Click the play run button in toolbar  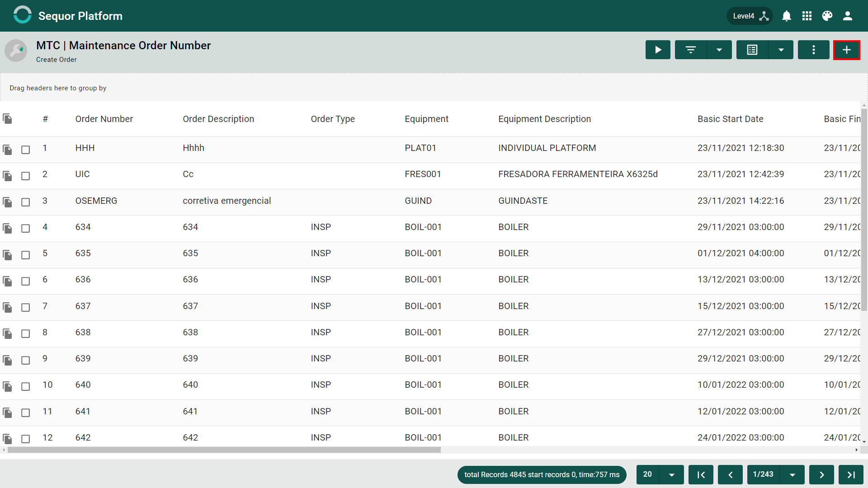(658, 50)
